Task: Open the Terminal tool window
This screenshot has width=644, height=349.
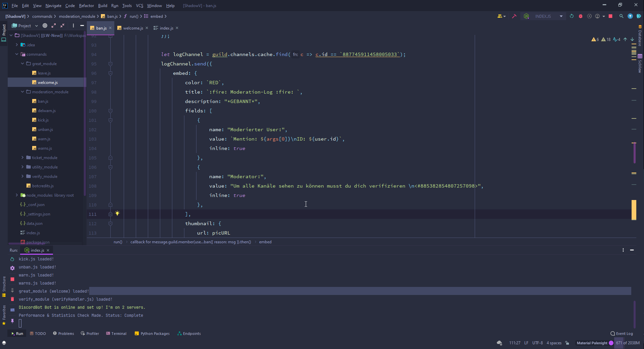Action: [x=116, y=334]
